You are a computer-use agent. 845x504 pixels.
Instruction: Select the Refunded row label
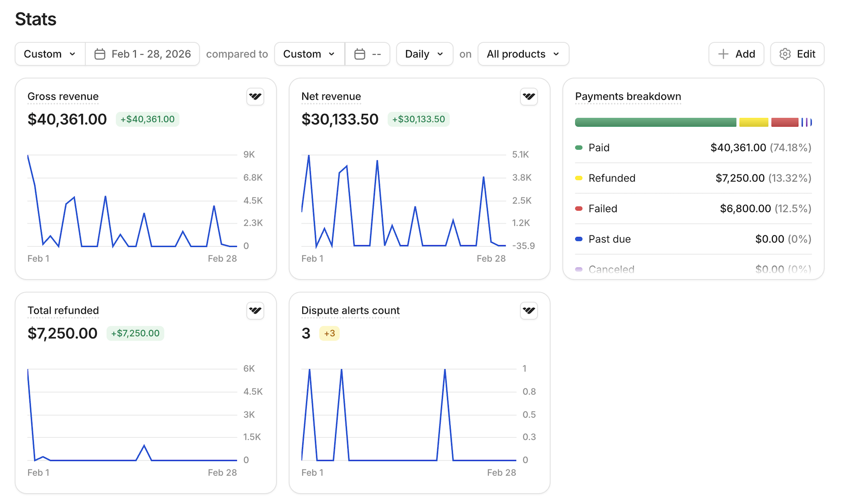click(x=612, y=178)
